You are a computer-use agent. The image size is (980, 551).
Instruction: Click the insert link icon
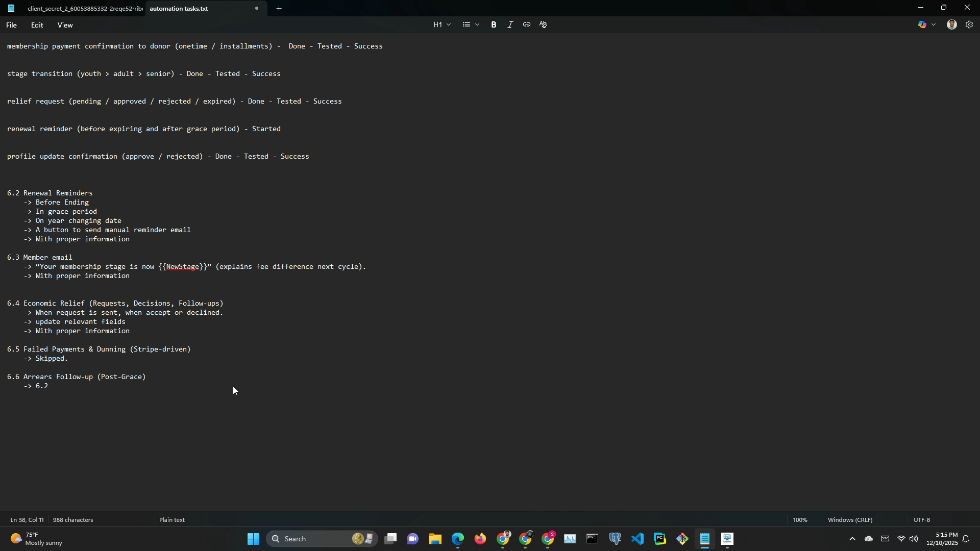526,24
